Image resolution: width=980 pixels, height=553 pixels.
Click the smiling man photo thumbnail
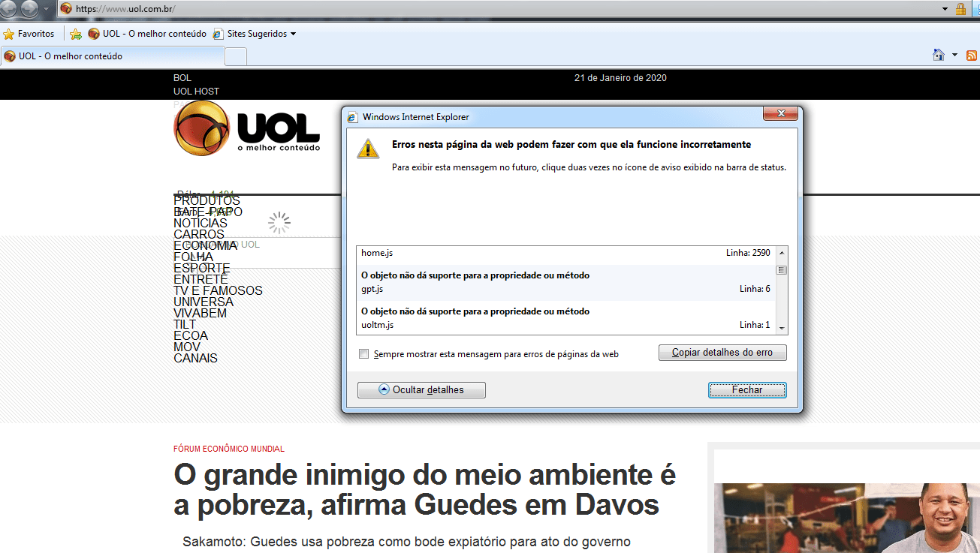846,518
